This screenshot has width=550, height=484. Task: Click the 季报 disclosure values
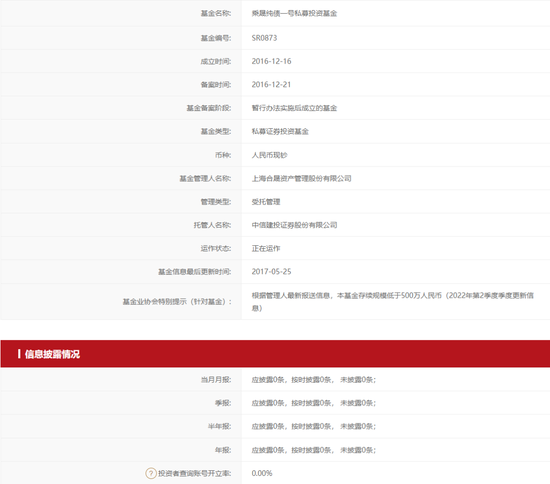[314, 403]
